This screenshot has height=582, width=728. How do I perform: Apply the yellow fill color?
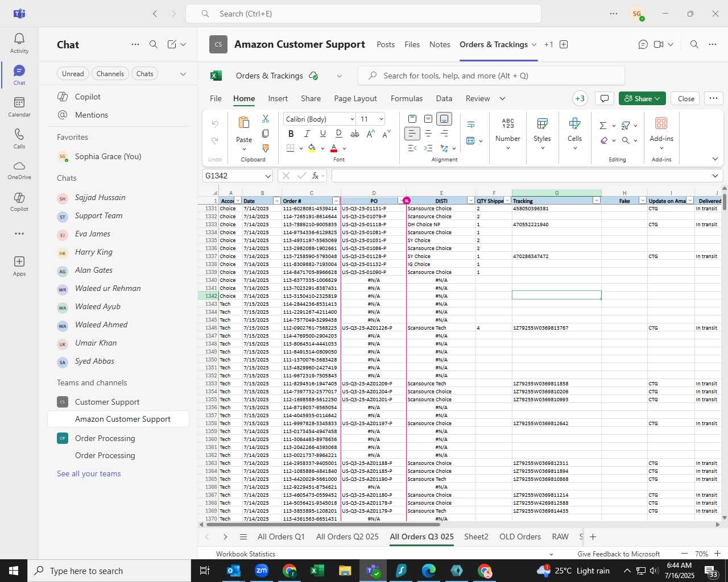(x=312, y=148)
